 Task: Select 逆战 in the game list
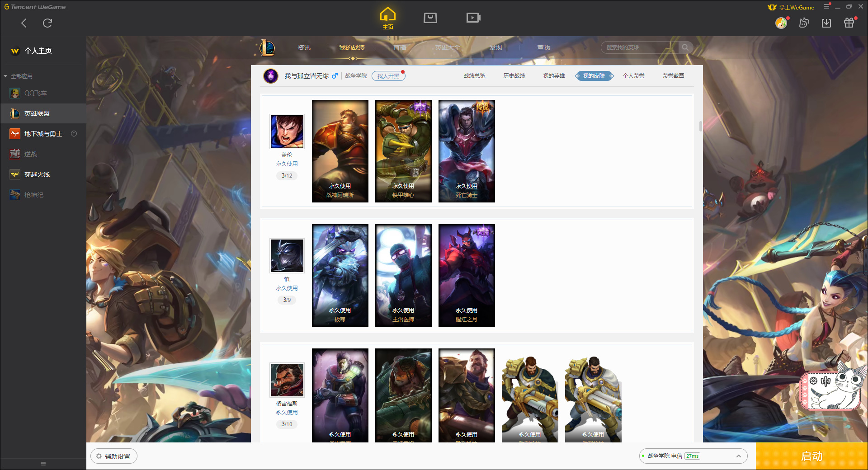(x=43, y=154)
